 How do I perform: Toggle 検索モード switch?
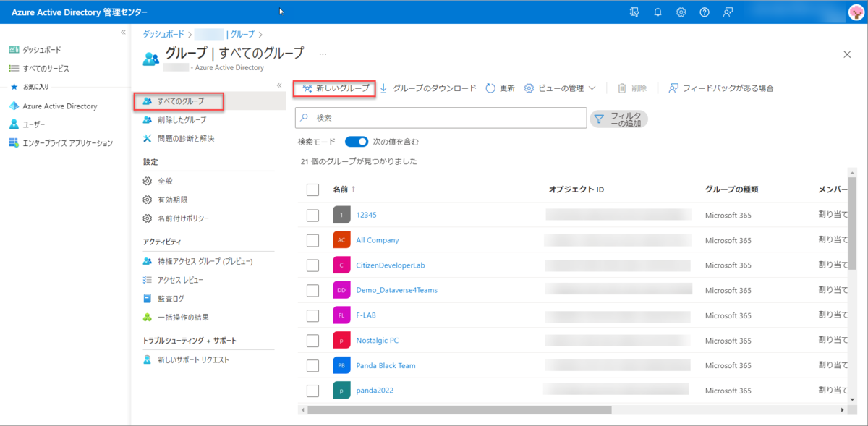click(x=357, y=142)
